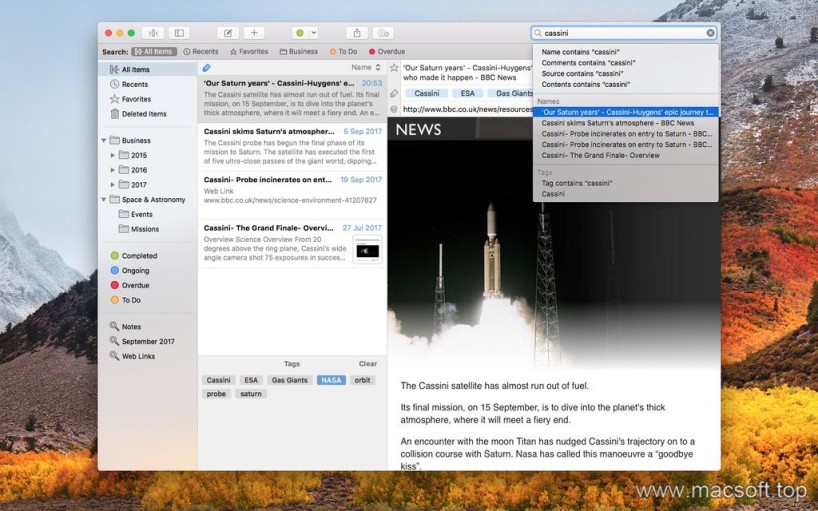
Task: Click the plus add item button
Action: 254,33
